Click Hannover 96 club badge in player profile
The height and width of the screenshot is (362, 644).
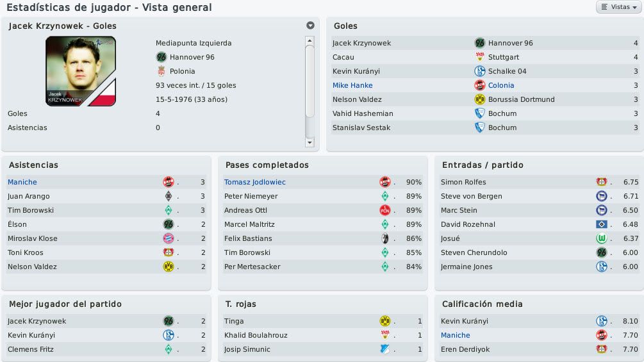pyautogui.click(x=161, y=57)
